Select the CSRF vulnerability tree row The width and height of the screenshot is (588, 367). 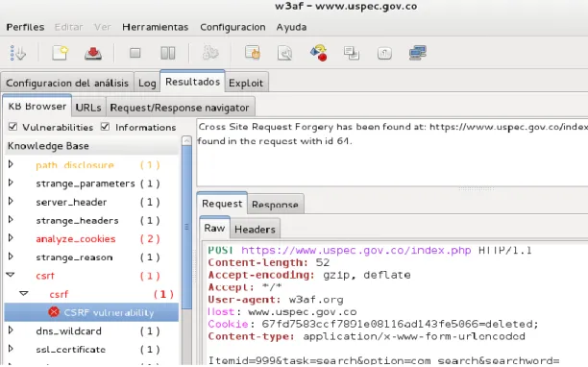[91, 312]
